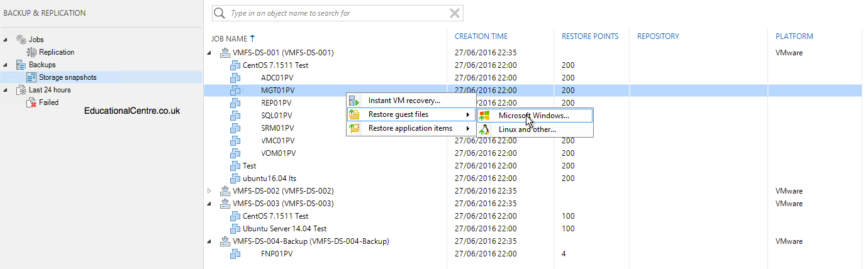Screen dimensions: 868x269
Task: Click the Backups icon in sidebar
Action: click(21, 65)
